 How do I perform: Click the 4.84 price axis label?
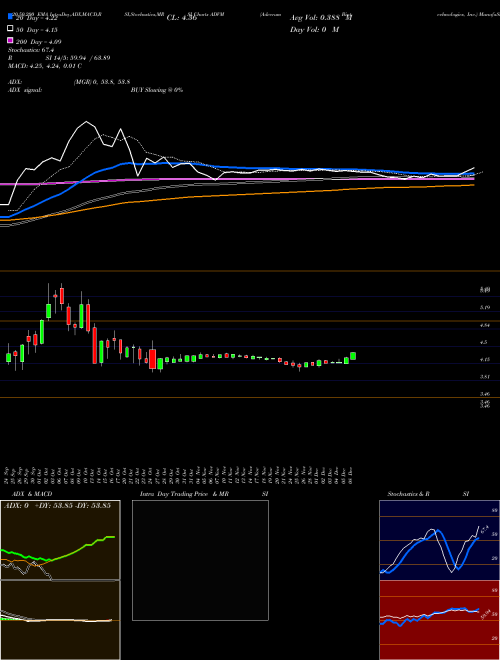485,325
